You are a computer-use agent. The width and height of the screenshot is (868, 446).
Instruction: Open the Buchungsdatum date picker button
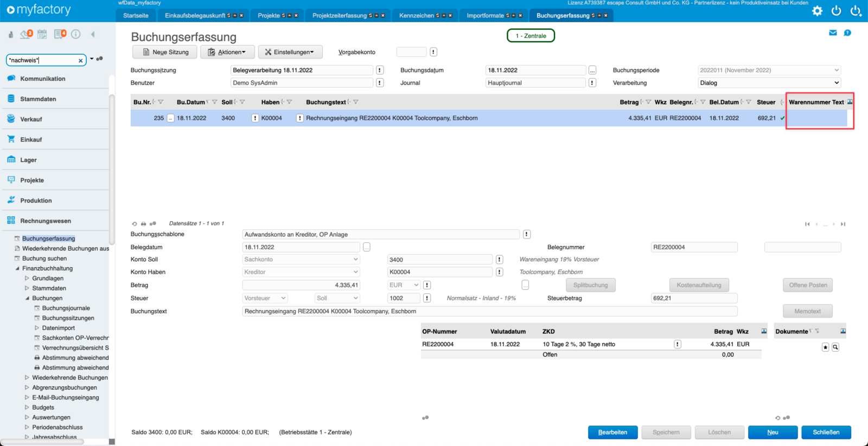tap(592, 70)
